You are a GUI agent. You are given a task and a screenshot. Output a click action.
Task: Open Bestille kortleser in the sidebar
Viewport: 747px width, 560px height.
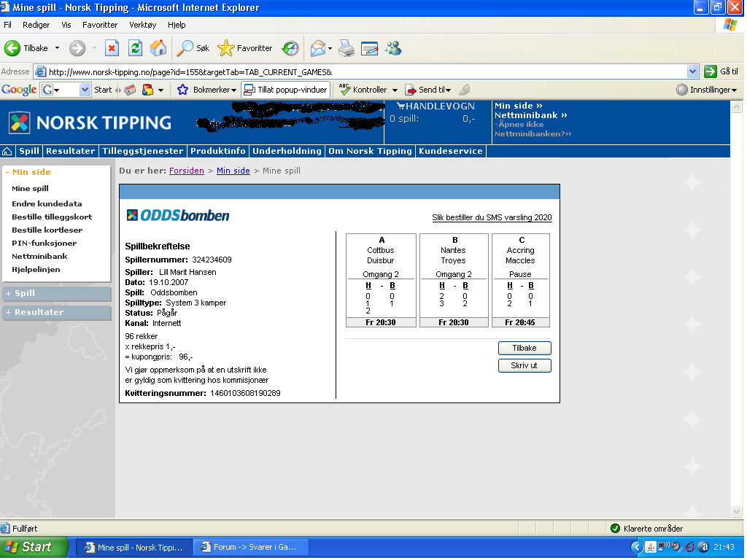(x=47, y=230)
